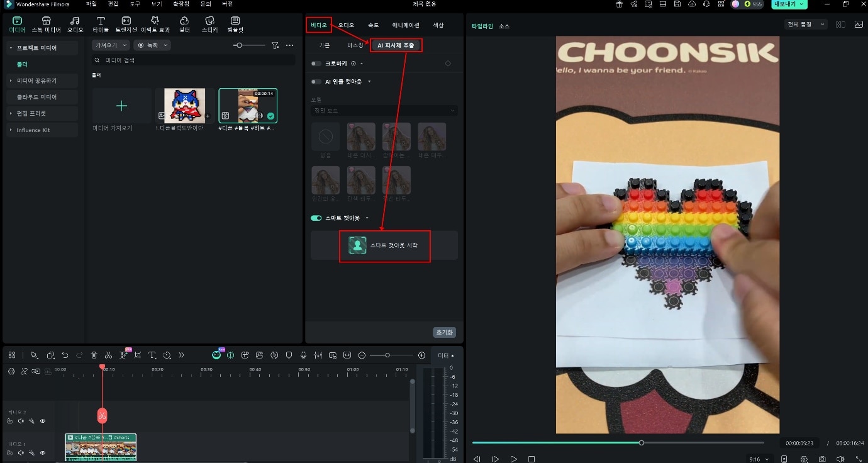The height and width of the screenshot is (463, 868).
Task: Click the marker shield icon in timeline toolbar
Action: tap(289, 355)
